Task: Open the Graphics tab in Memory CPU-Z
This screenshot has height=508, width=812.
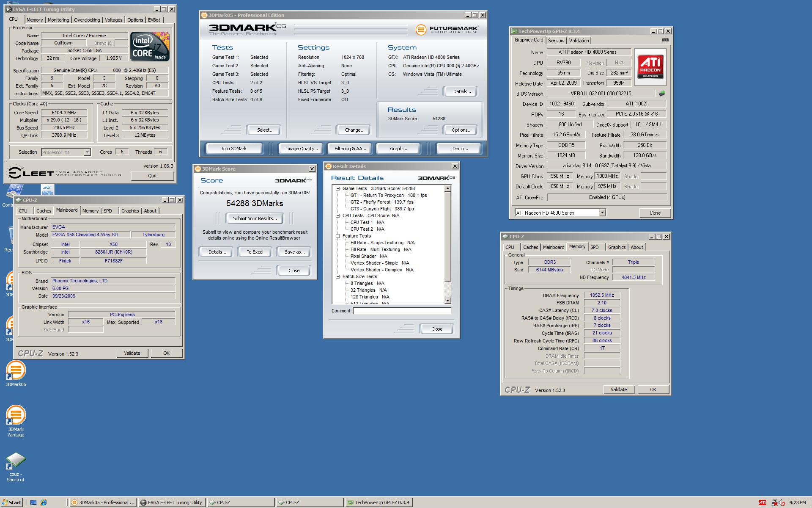Action: coord(617,247)
